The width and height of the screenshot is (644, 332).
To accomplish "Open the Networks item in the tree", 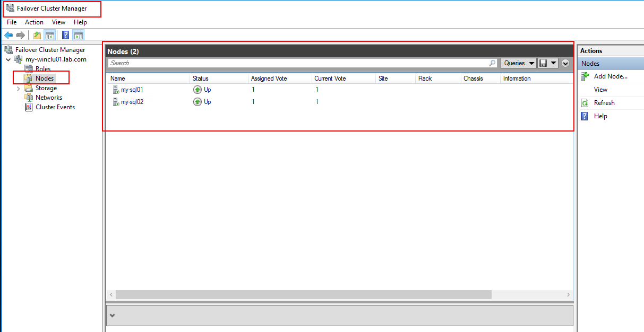I will pyautogui.click(x=49, y=98).
